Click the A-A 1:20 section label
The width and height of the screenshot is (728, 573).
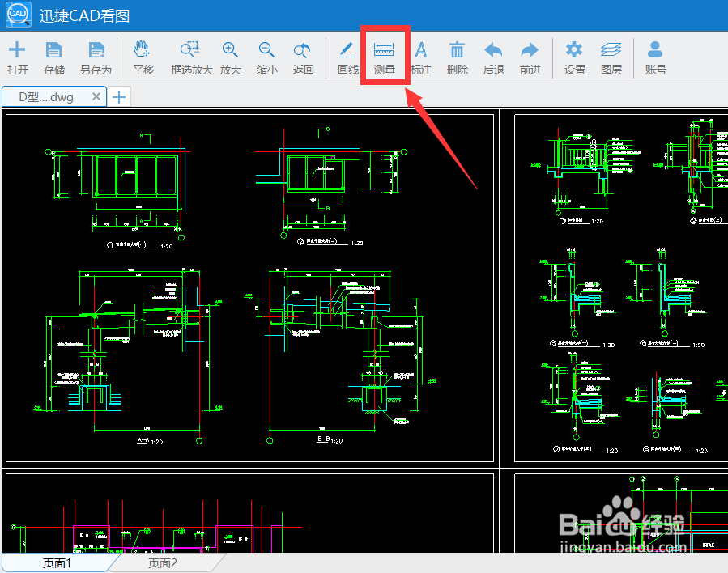point(150,441)
